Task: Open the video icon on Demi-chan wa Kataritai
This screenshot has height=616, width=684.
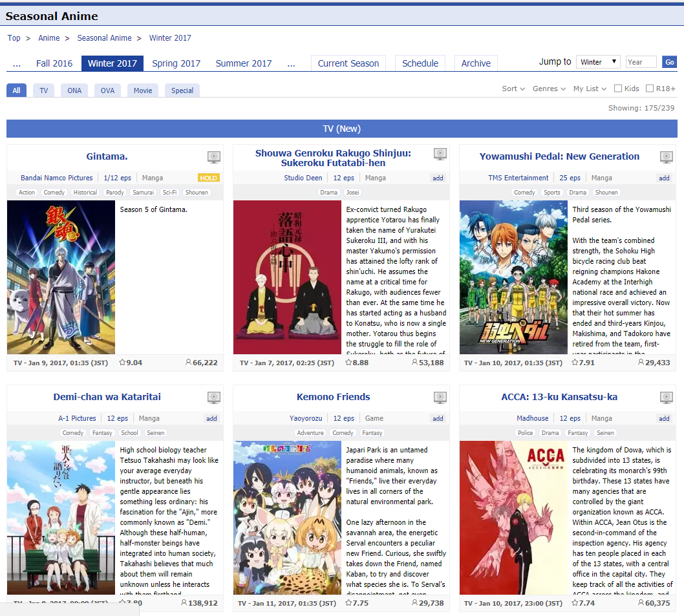Action: click(214, 397)
